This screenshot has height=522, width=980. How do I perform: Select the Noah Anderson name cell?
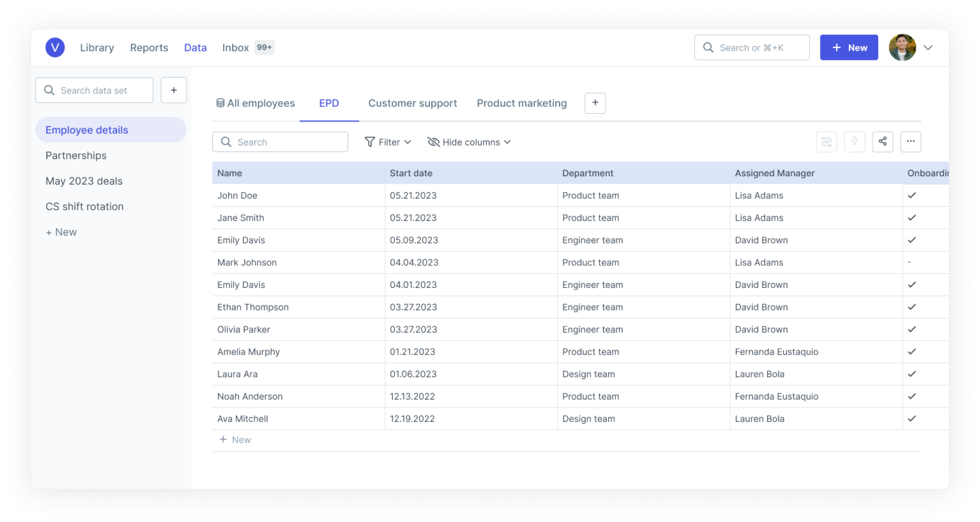click(x=298, y=397)
